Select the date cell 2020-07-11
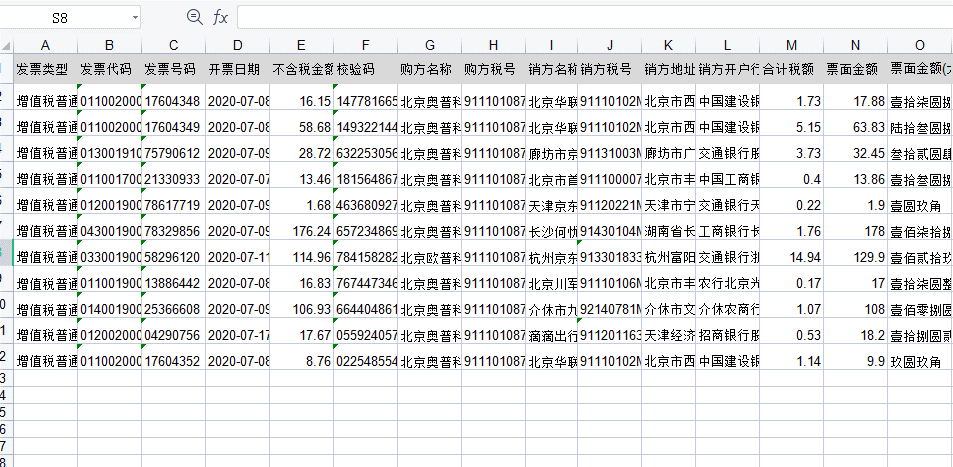 click(237, 255)
